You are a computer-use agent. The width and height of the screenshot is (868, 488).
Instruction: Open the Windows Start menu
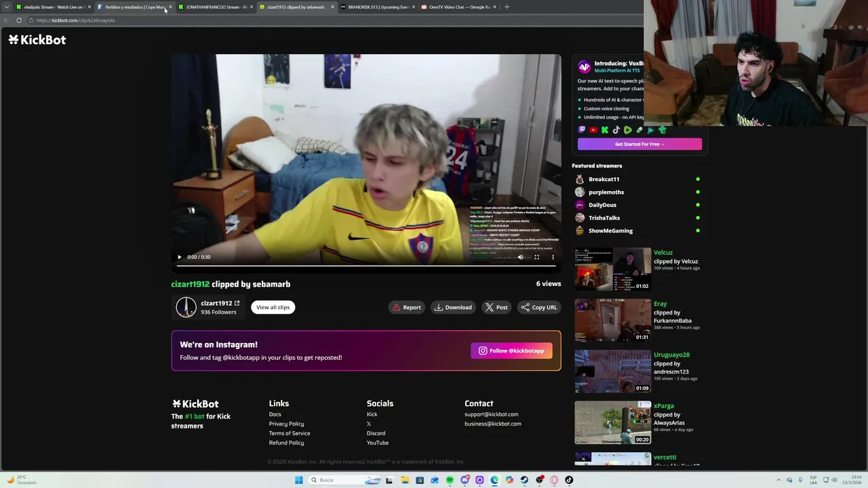click(298, 480)
